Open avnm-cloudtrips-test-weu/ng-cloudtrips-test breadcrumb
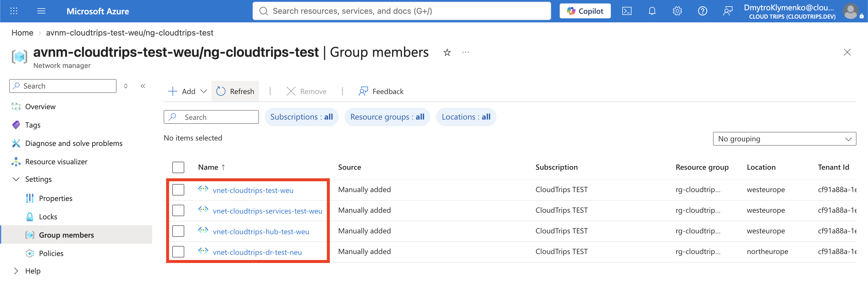 (x=129, y=33)
